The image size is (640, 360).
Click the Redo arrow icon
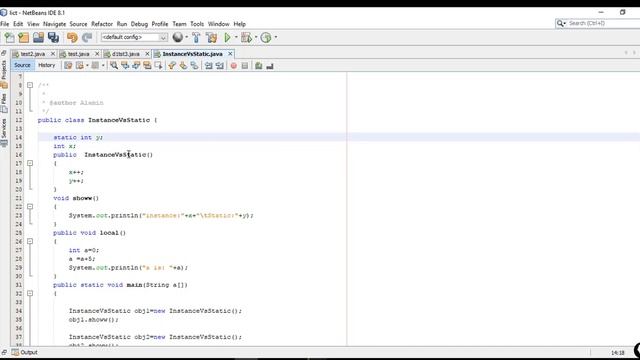point(87,38)
